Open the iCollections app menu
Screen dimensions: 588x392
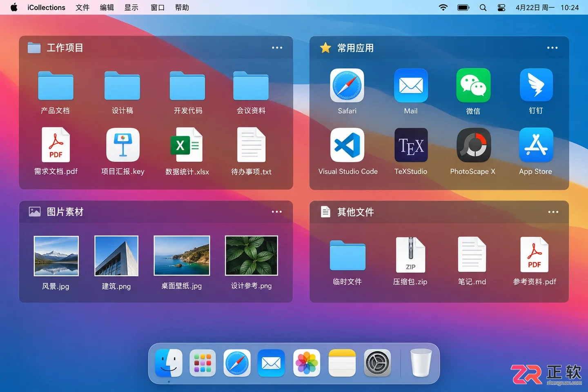pos(46,7)
